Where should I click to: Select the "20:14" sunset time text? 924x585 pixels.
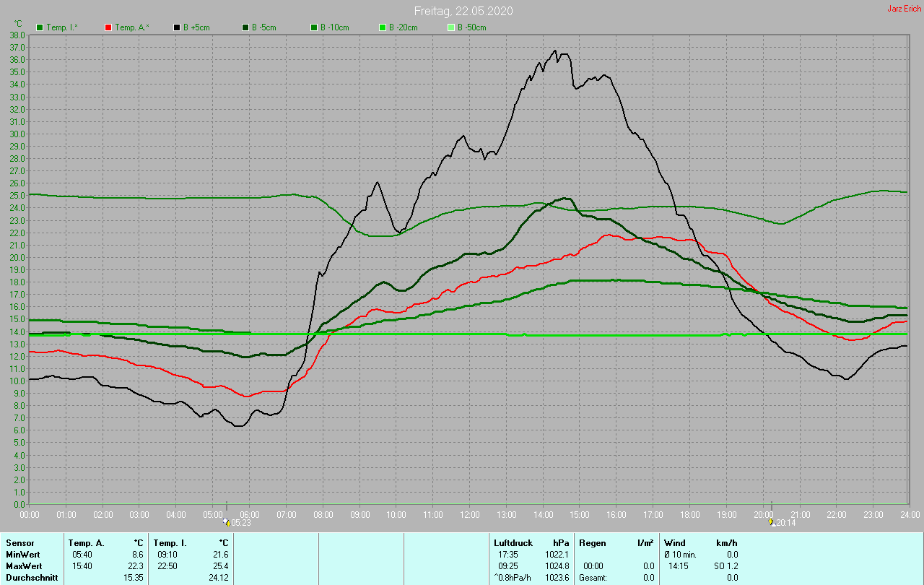[786, 522]
